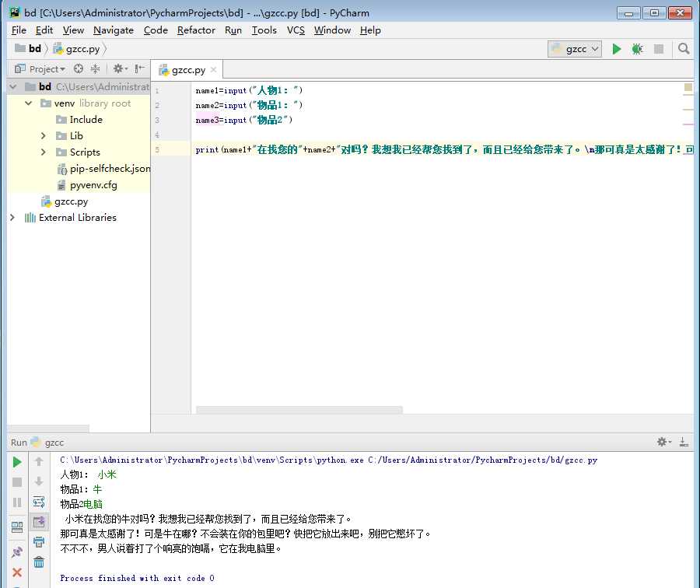
Task: Click the Debug gzcc bug icon
Action: (x=637, y=49)
